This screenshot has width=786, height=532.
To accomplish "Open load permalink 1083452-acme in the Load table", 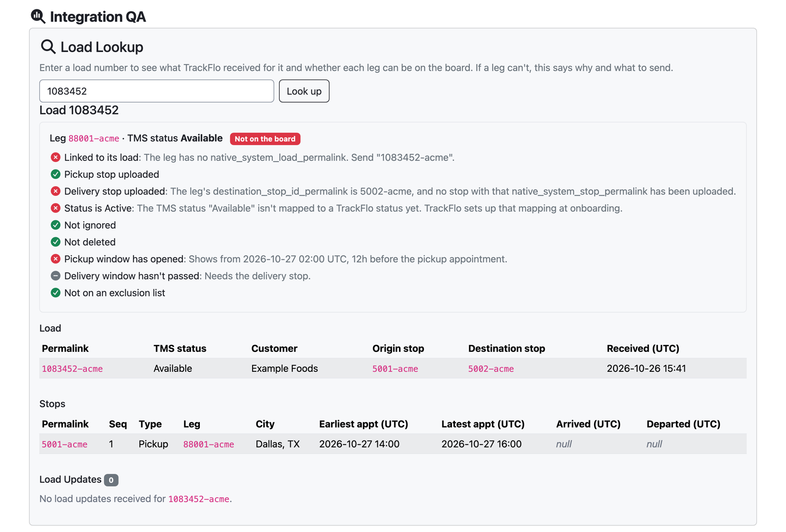I will click(72, 369).
